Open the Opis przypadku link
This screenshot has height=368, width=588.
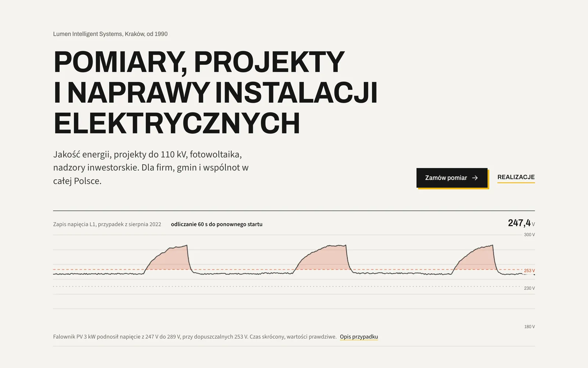click(x=359, y=337)
